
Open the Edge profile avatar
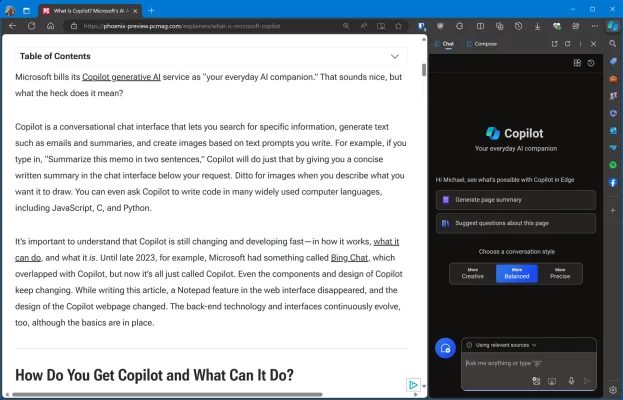(x=10, y=11)
